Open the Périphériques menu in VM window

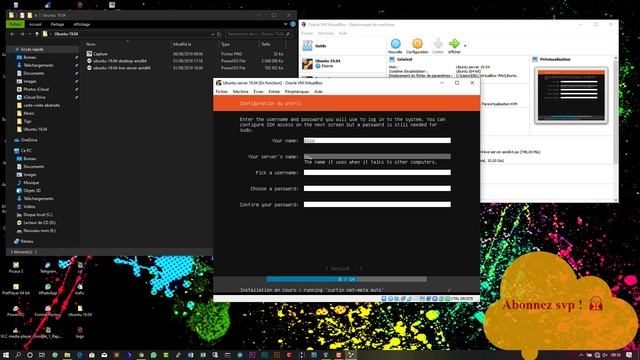pyautogui.click(x=297, y=91)
